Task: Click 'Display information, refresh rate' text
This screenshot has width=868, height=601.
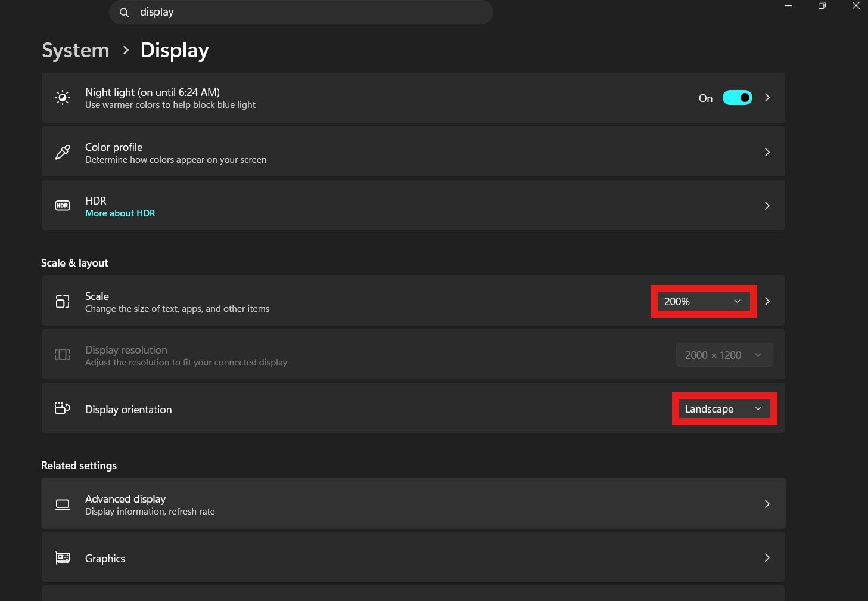Action: (x=150, y=512)
